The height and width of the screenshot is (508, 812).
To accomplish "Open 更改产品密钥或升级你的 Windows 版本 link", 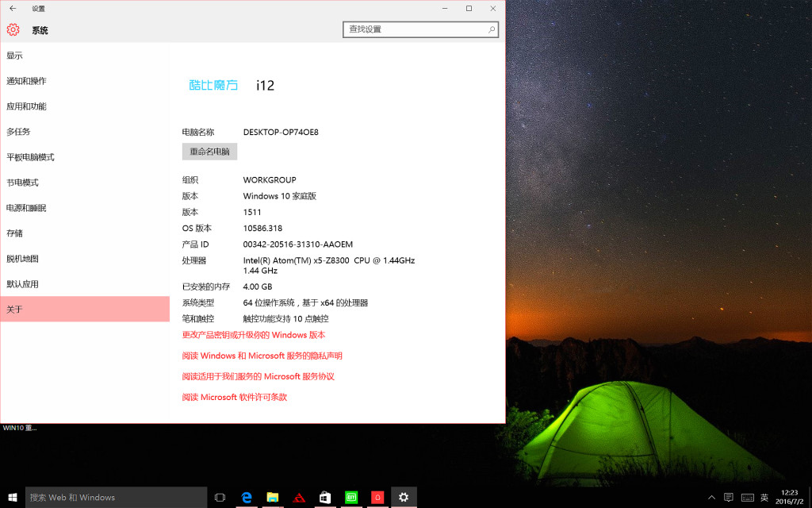I will pos(254,335).
